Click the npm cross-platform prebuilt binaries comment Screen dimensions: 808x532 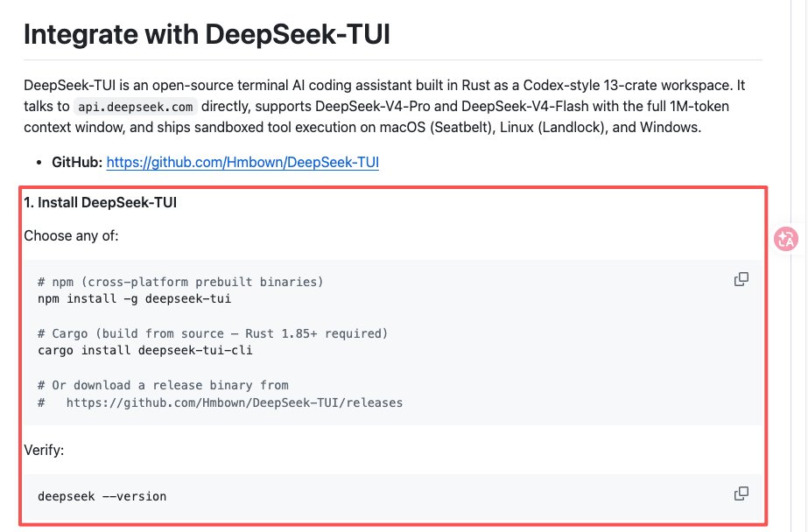(x=180, y=282)
